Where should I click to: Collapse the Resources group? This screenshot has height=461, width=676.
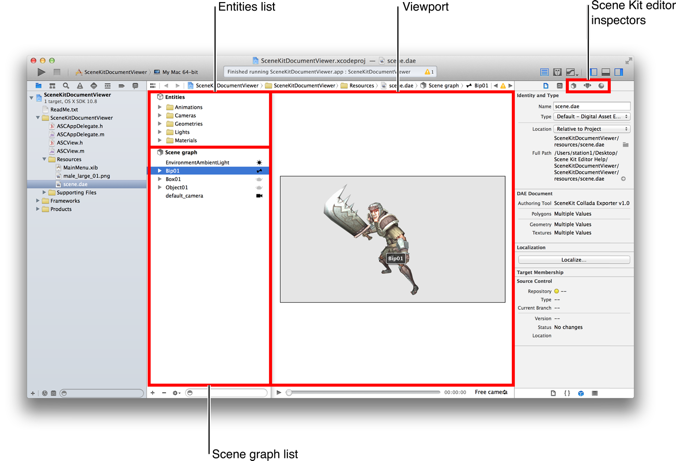tap(44, 159)
